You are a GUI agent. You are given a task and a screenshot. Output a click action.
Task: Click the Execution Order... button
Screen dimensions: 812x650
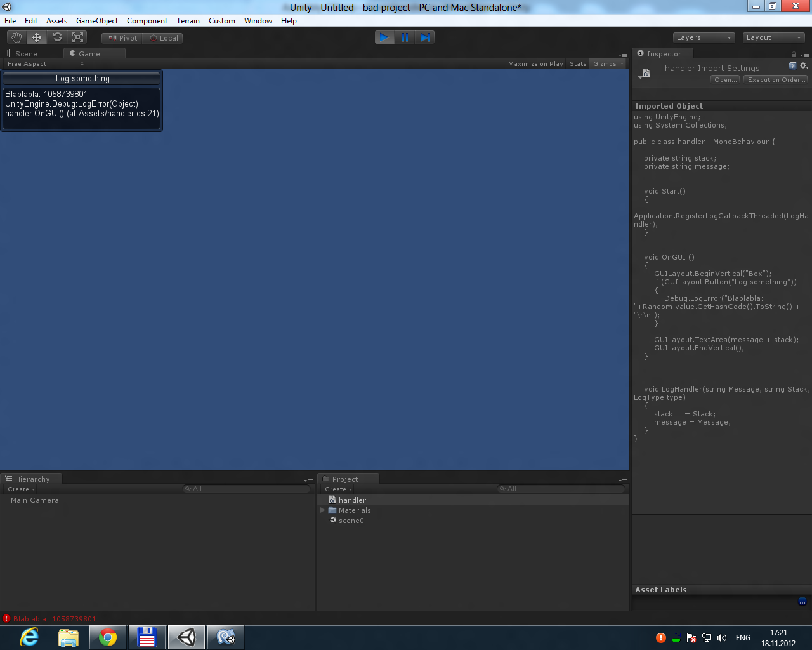pos(776,80)
